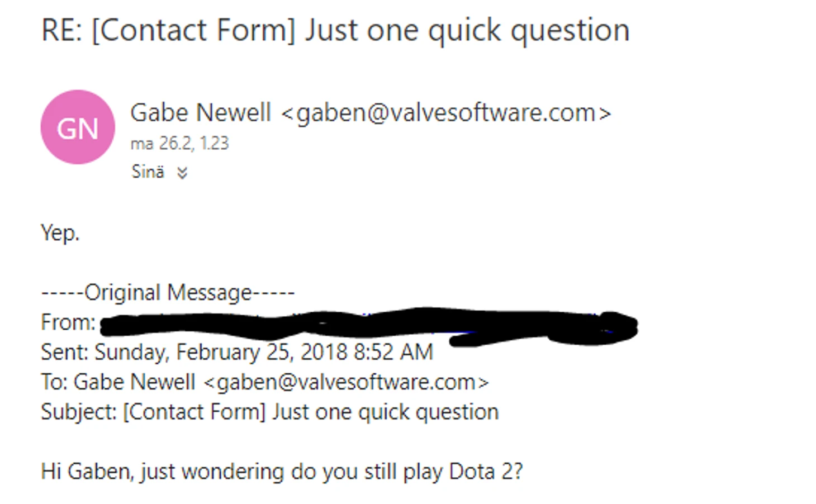Click the quoted Just one quick question subject text
Screen dimensions: 816x504
385,412
